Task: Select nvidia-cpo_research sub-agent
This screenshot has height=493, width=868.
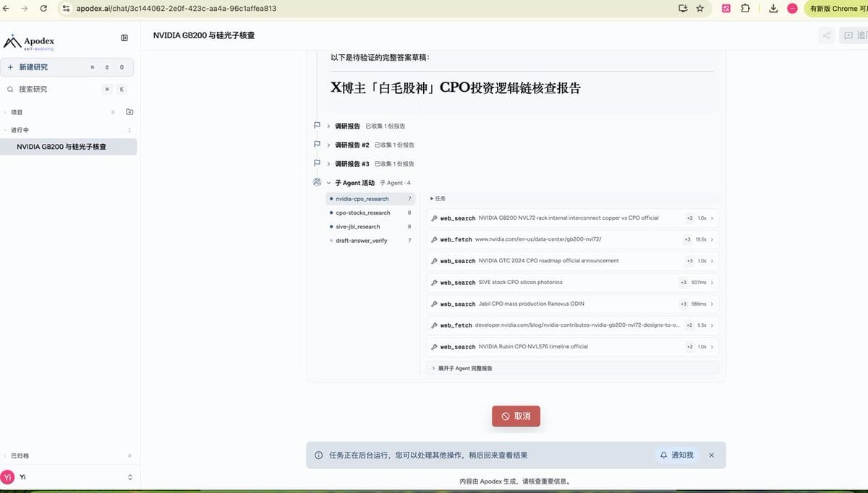Action: pos(370,199)
